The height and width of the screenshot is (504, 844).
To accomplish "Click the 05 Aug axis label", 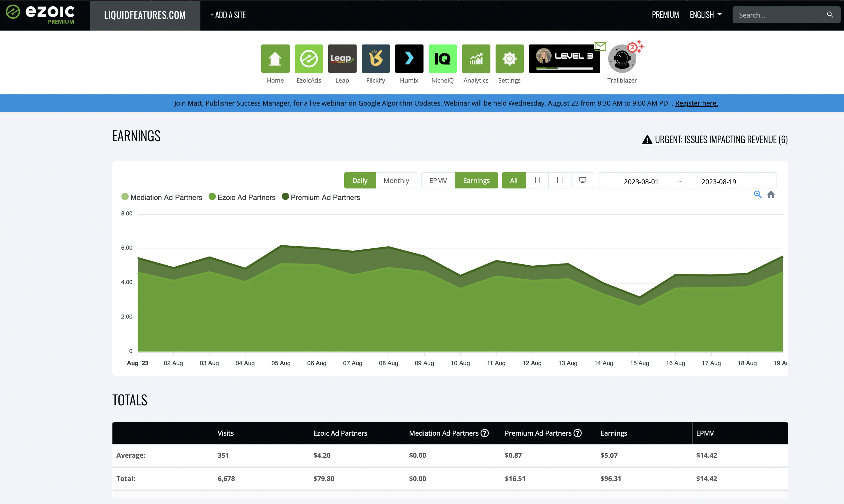I will coord(281,363).
